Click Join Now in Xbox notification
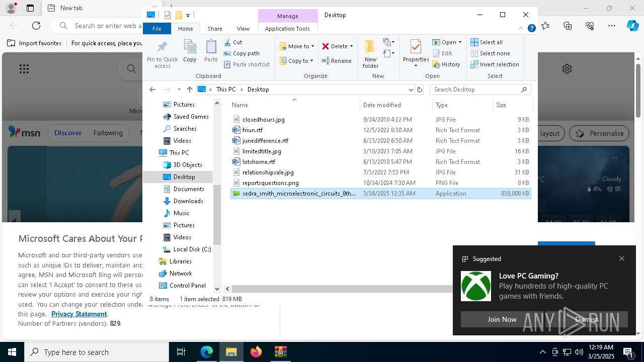Viewport: 644px width, 362px height. tap(502, 319)
